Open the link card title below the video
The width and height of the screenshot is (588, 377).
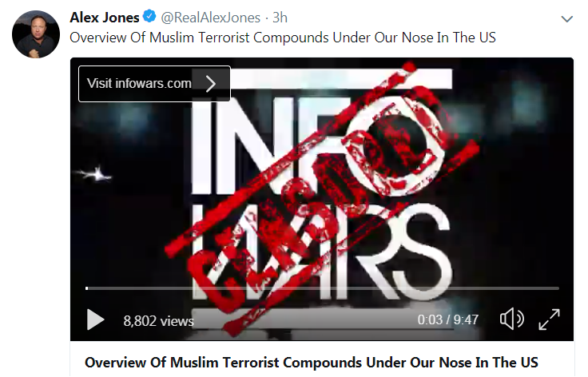click(312, 363)
